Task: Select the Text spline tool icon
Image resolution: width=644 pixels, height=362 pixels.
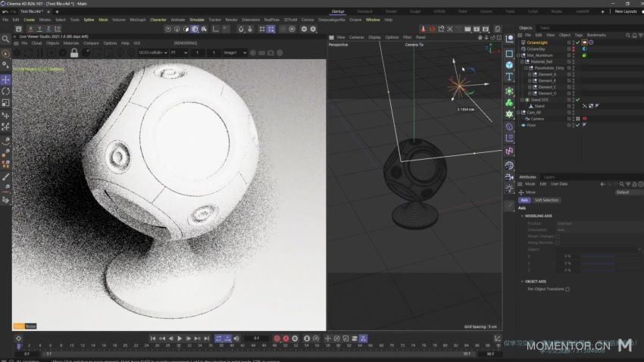Action: 509,76
